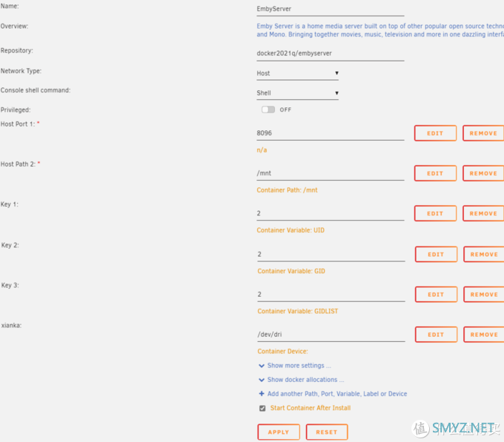The width and height of the screenshot is (504, 442).
Task: Remove the Host Path 2 entry
Action: coord(483,173)
